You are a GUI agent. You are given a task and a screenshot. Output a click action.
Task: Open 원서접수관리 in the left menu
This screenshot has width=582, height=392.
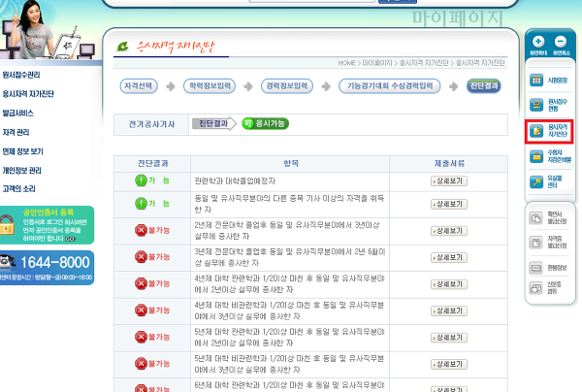(x=21, y=75)
